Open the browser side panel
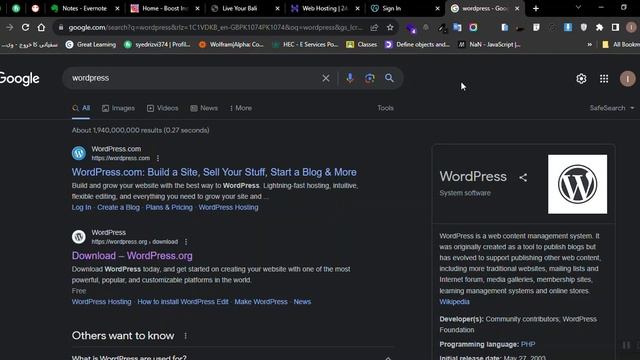The height and width of the screenshot is (360, 640). (x=615, y=27)
